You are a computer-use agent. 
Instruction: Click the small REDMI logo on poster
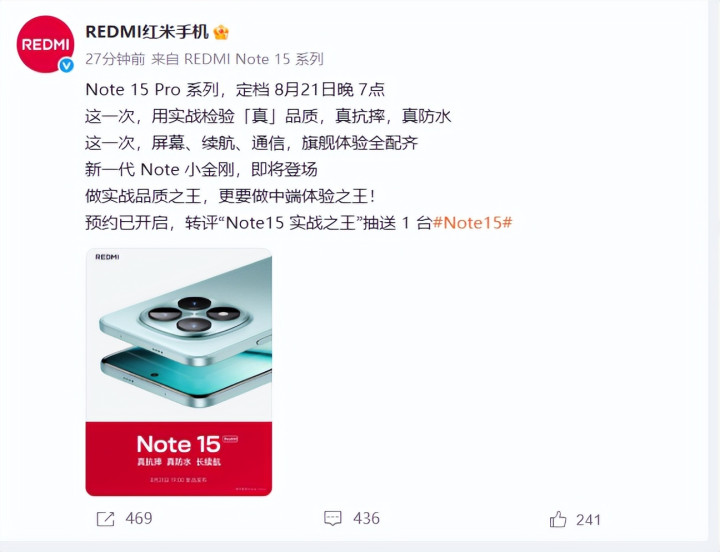point(107,257)
